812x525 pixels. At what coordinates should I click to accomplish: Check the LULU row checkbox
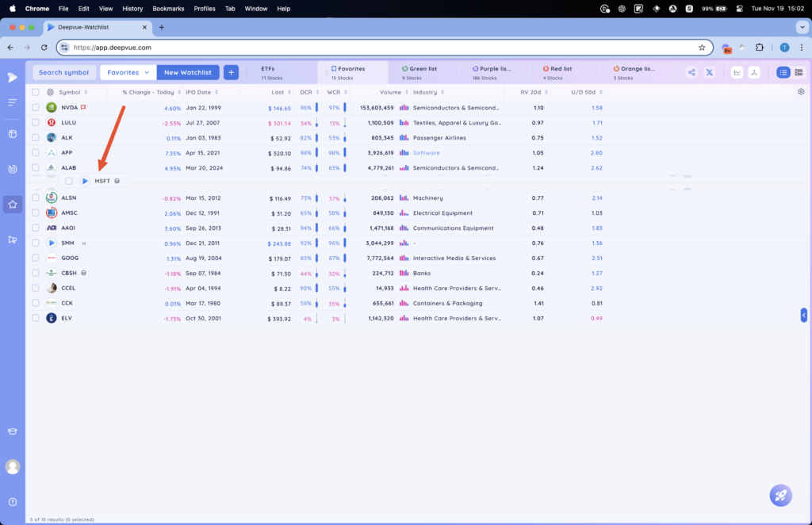[x=35, y=123]
